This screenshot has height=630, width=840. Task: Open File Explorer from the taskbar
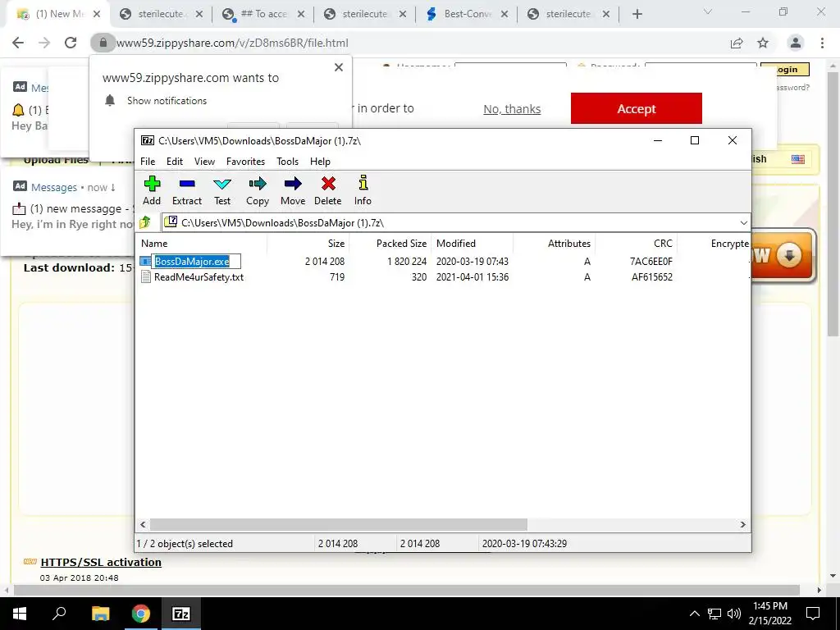coord(100,614)
